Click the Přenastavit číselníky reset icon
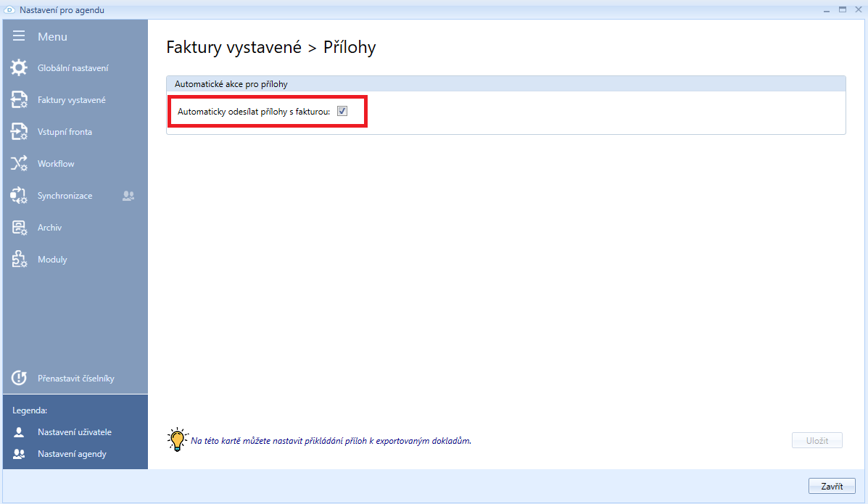Image resolution: width=868 pixels, height=504 pixels. 19,379
